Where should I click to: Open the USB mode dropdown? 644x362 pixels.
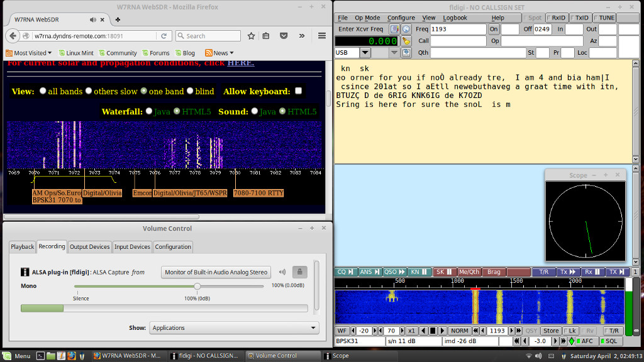pyautogui.click(x=365, y=53)
